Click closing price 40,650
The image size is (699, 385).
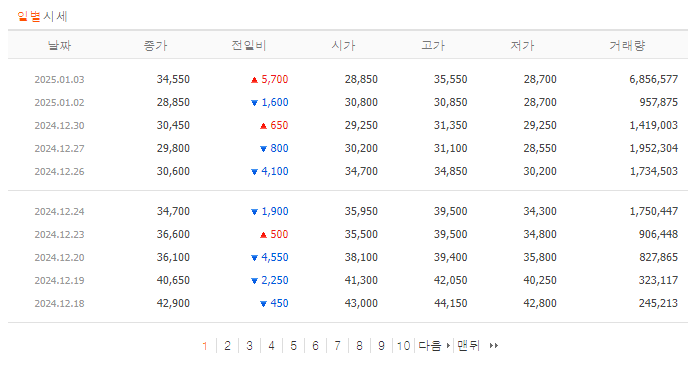pyautogui.click(x=173, y=281)
